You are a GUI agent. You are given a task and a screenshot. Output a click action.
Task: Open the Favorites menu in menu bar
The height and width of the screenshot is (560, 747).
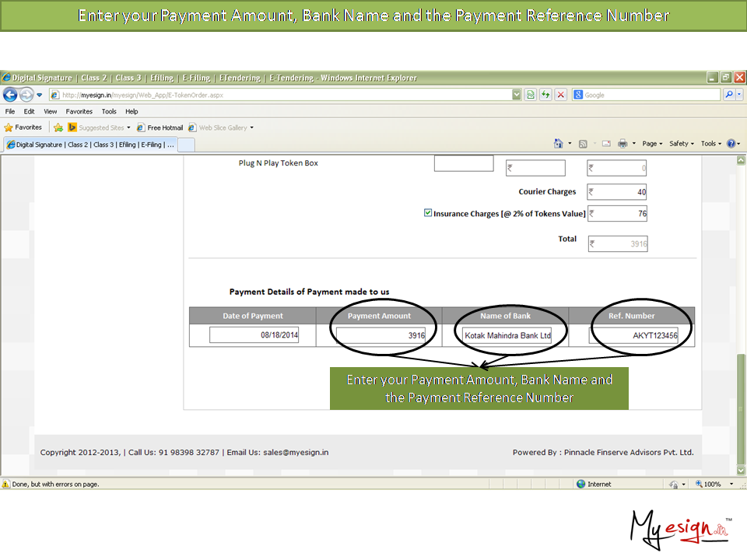pyautogui.click(x=79, y=111)
